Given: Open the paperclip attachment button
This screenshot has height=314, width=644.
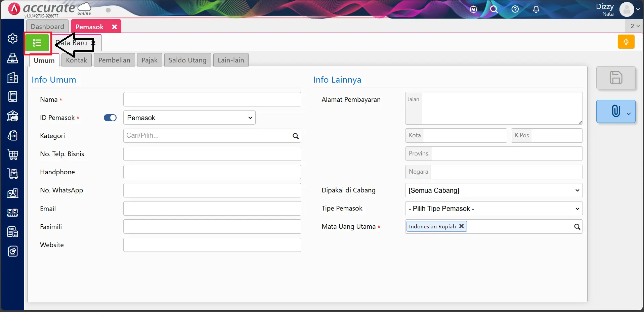Looking at the screenshot, I should [x=615, y=111].
